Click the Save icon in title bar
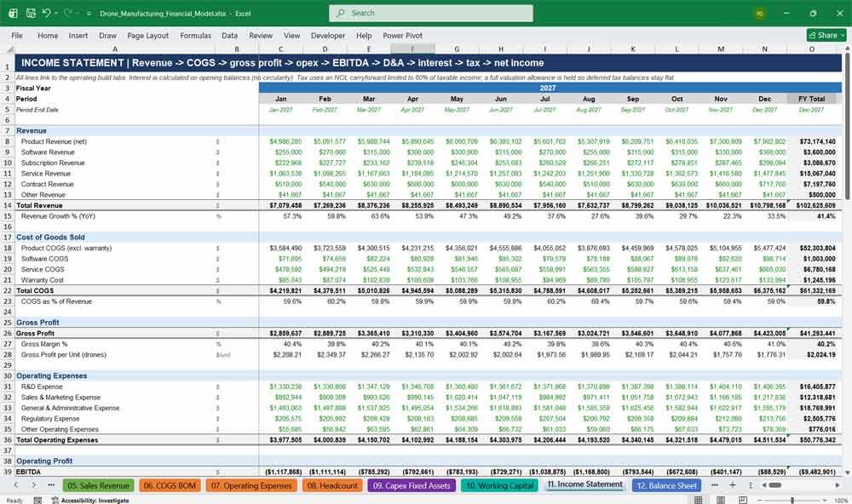 coord(31,13)
